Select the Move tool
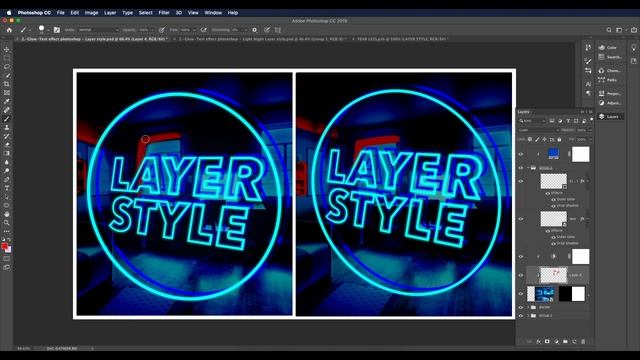Screen dimensions: 640x360 [7, 49]
